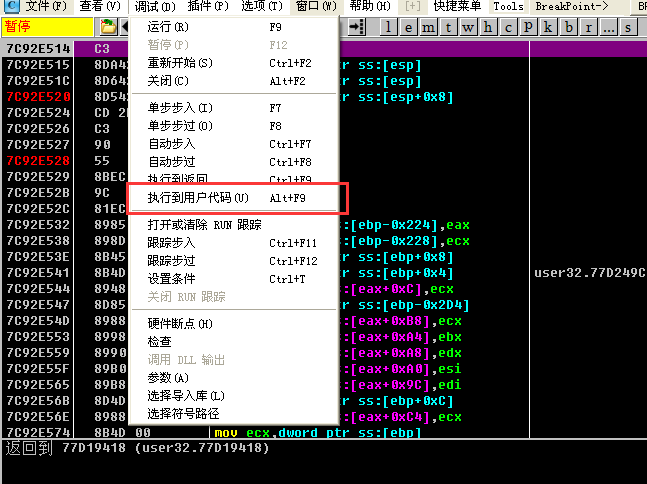The height and width of the screenshot is (484, 647).
Task: Open CPU window with c button
Action: [508, 27]
